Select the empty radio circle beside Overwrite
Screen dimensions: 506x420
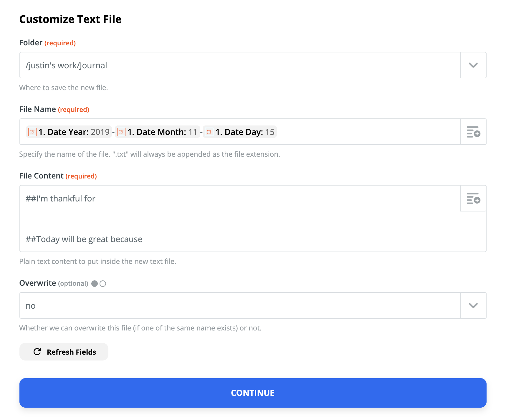coord(103,284)
